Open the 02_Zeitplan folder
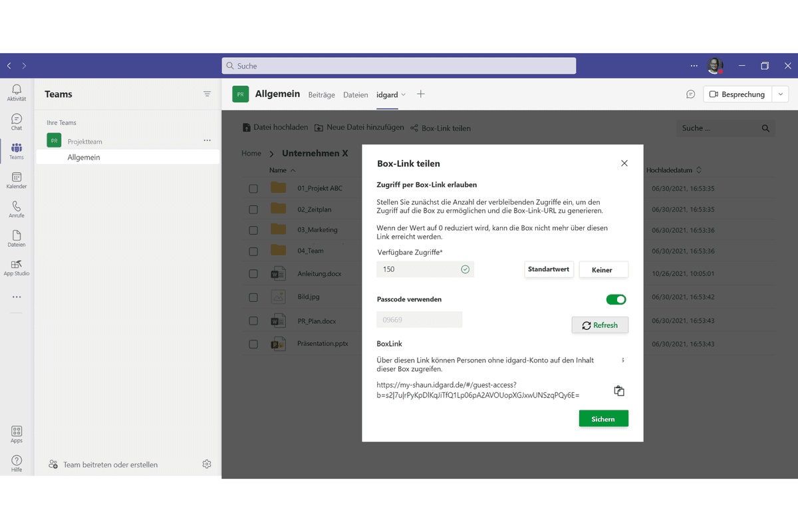 (315, 209)
